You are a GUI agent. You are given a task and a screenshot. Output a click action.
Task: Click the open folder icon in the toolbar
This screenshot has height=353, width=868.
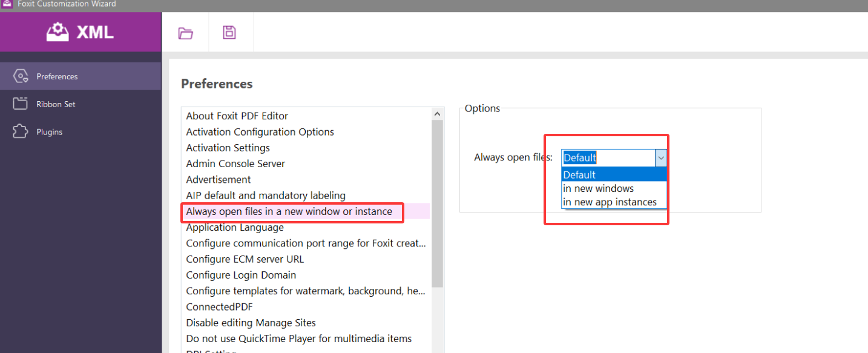click(x=185, y=32)
